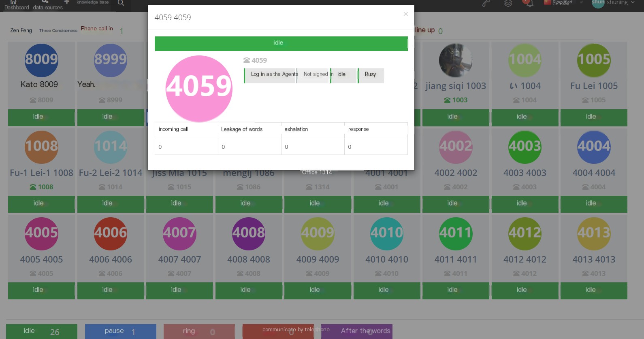Click the jiang siqi 1003 photo avatar

(456, 60)
